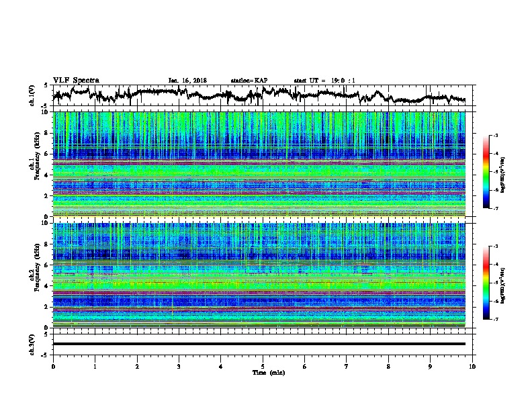Click the "2" tick on the time axis

[137, 367]
